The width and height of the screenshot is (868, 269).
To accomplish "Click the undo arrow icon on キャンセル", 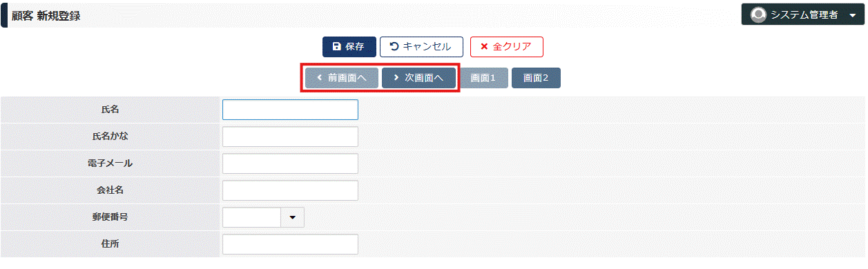I will point(394,47).
